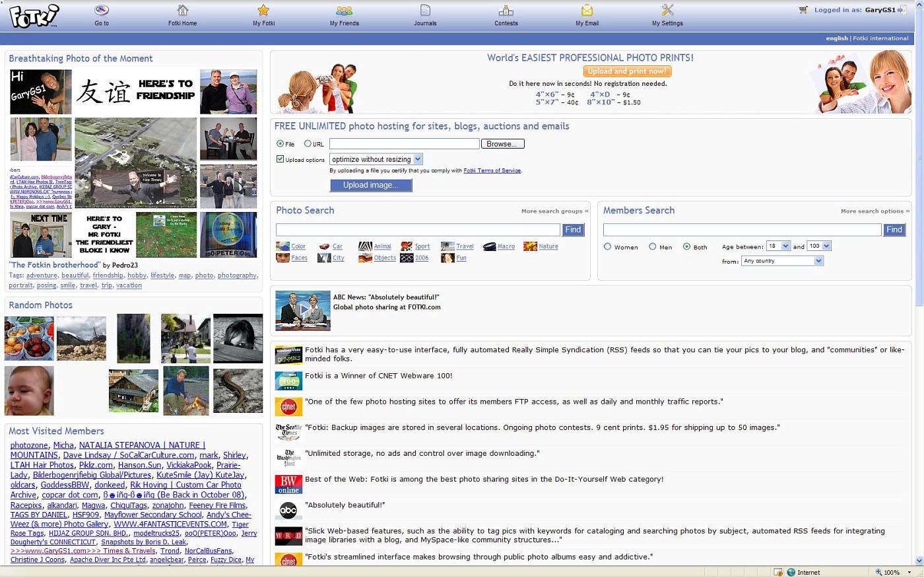Select Men in Members Search
The image size is (924, 578).
(652, 246)
